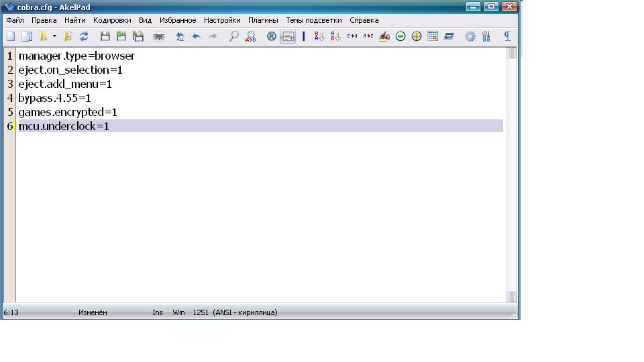644x362 pixels.
Task: Click the Ins indicator in status bar
Action: tap(157, 312)
